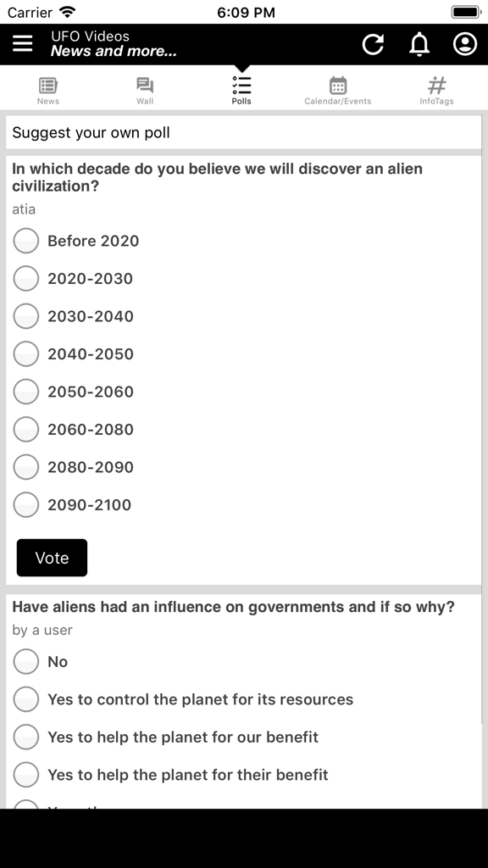The width and height of the screenshot is (488, 868).
Task: Open the Calendar/Events icon
Action: (338, 87)
